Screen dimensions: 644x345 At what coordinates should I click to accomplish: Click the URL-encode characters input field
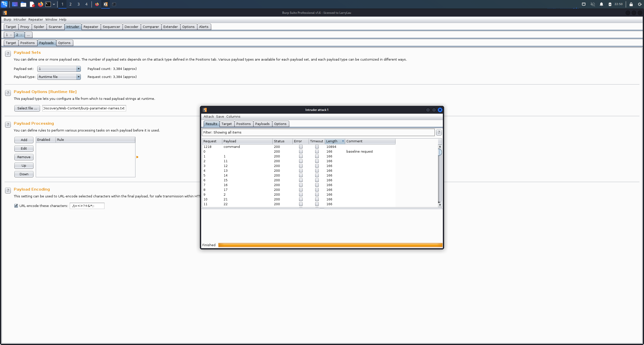point(87,206)
